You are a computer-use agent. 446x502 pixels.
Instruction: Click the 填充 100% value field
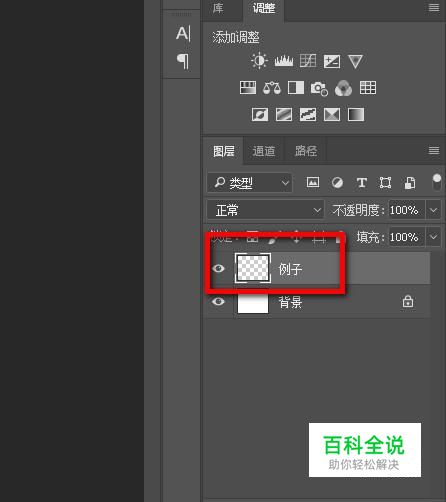407,237
